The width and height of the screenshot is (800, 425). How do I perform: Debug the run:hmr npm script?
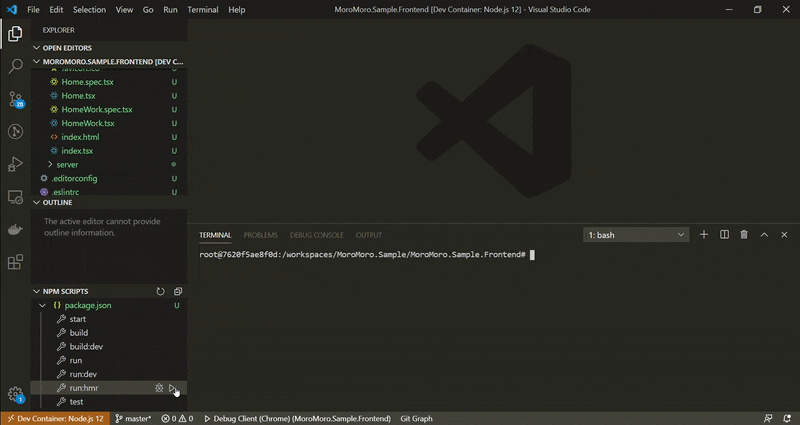coord(159,388)
